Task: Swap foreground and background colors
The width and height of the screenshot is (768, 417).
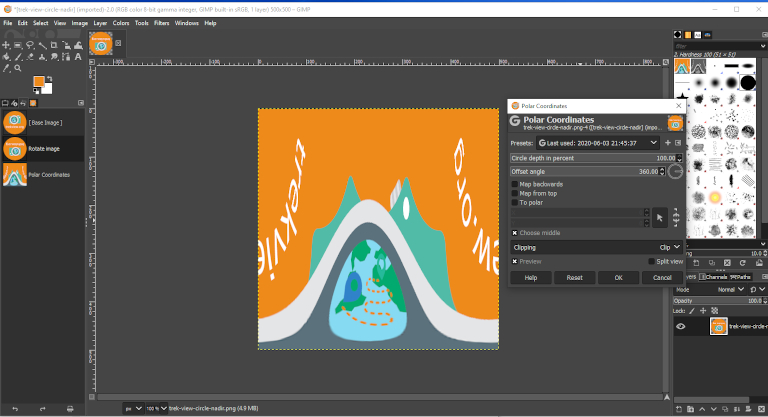Action: [x=49, y=78]
